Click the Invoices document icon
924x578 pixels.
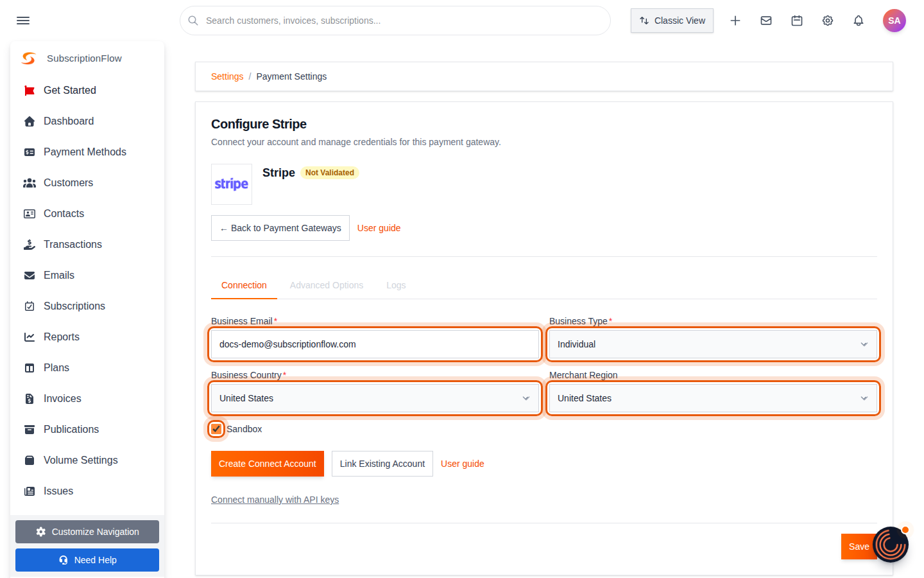[30, 399]
